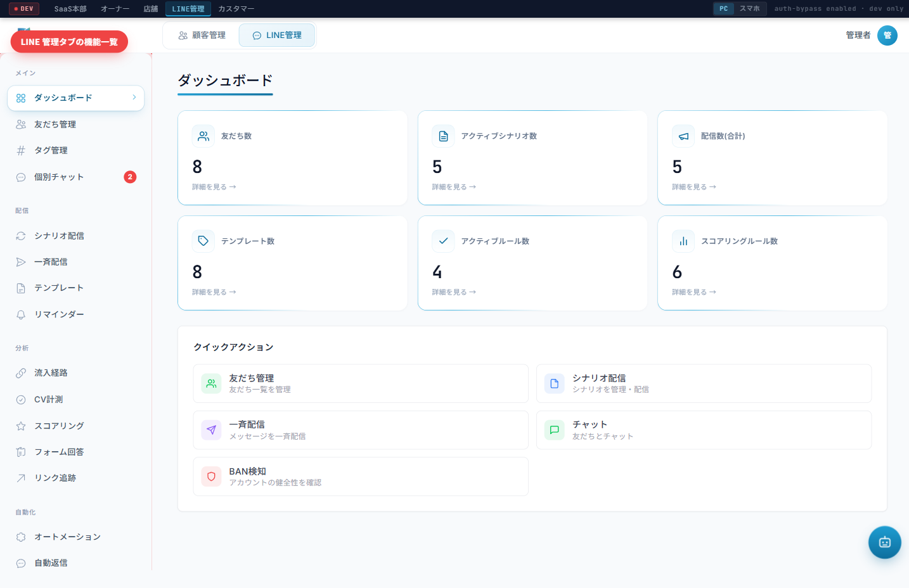Click the shield icon on BAN検知 action
The width and height of the screenshot is (909, 588).
tap(211, 476)
